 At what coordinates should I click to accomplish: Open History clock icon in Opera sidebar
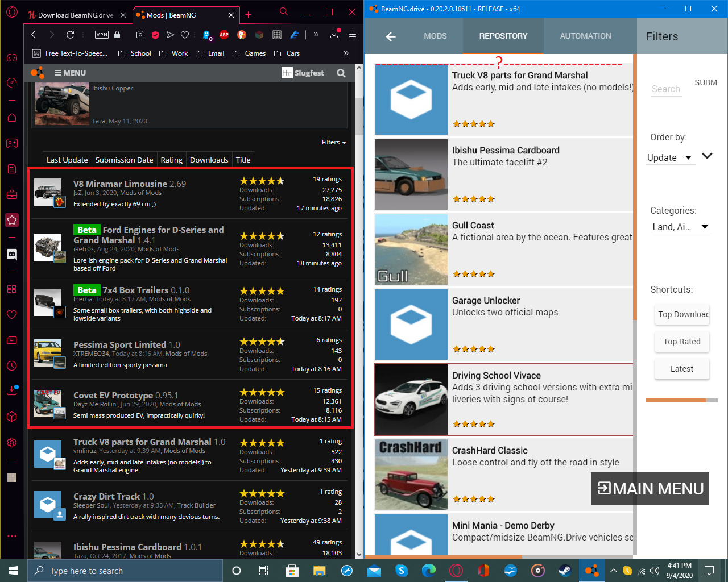12,365
